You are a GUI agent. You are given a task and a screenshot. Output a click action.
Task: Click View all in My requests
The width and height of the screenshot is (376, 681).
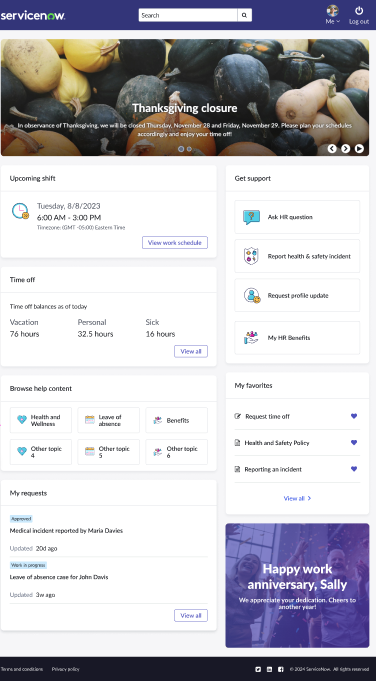coord(191,615)
